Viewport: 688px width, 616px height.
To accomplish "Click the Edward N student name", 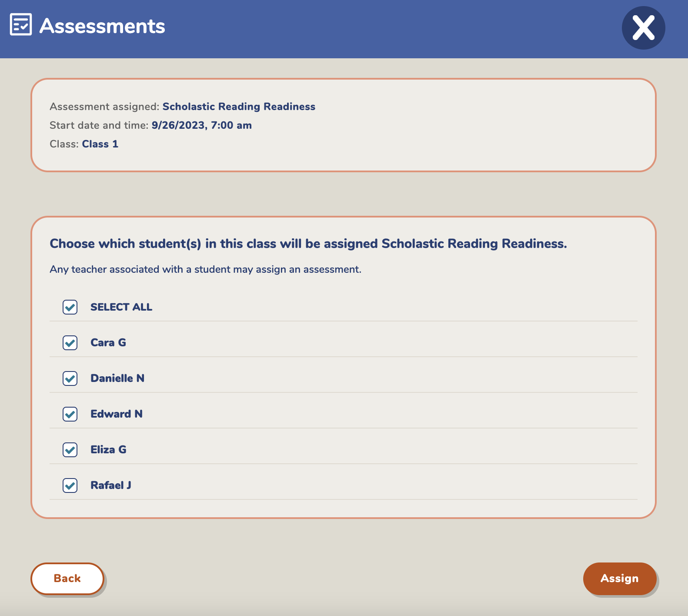I will click(117, 414).
